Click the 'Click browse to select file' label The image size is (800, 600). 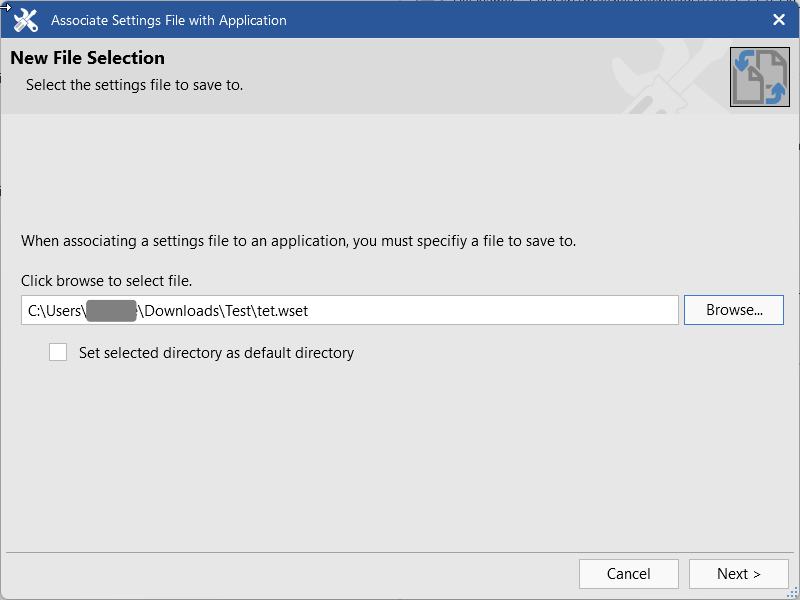click(106, 281)
